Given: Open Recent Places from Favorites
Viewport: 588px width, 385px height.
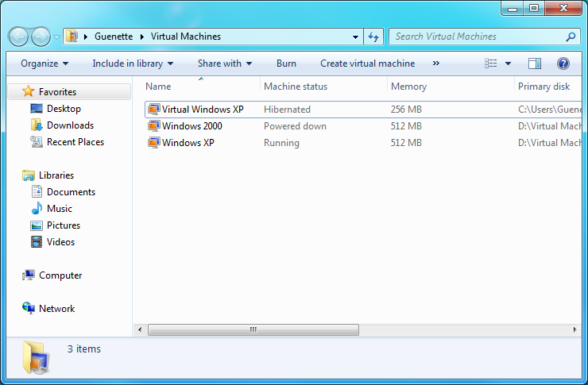Looking at the screenshot, I should pos(75,142).
